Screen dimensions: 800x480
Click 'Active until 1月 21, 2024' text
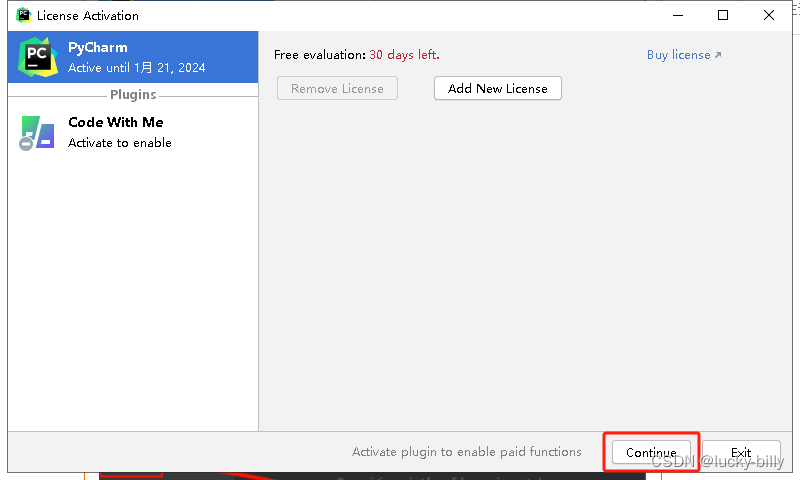137,67
